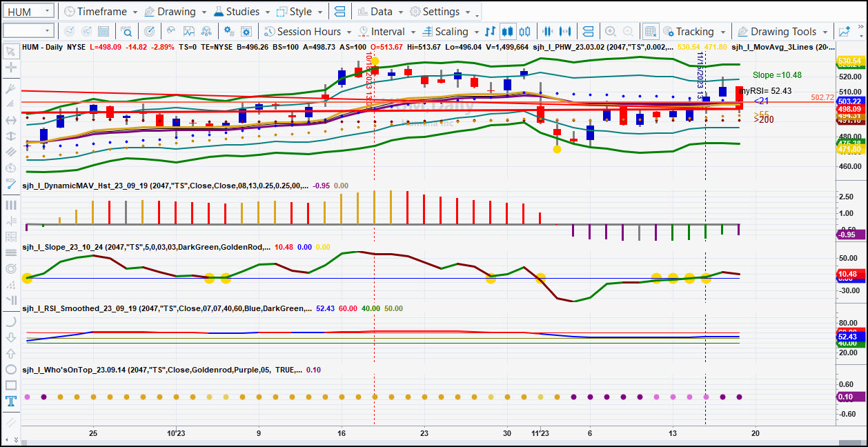Image resolution: width=868 pixels, height=447 pixels.
Task: Click the yellow marker below the 11'23 low candle
Action: click(x=557, y=149)
